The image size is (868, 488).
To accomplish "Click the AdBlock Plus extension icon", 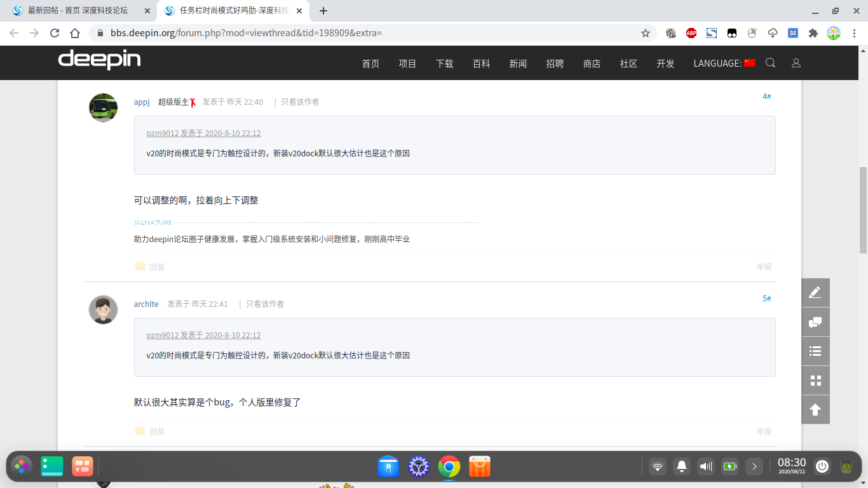I will (691, 33).
